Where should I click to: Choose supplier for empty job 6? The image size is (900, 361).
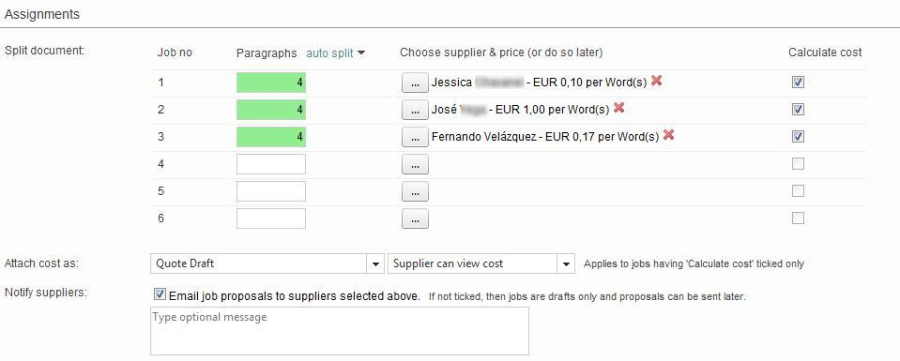point(415,219)
